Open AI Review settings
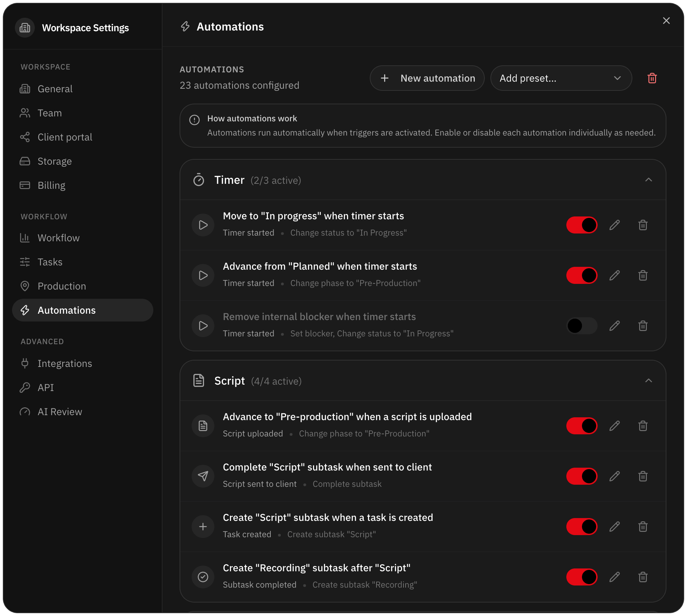The width and height of the screenshot is (687, 616). click(83, 412)
